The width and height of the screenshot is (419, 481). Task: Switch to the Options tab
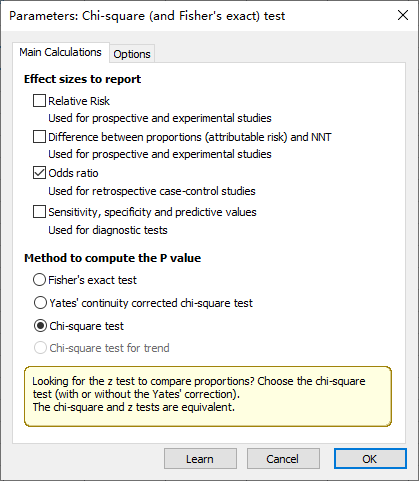pyautogui.click(x=132, y=54)
